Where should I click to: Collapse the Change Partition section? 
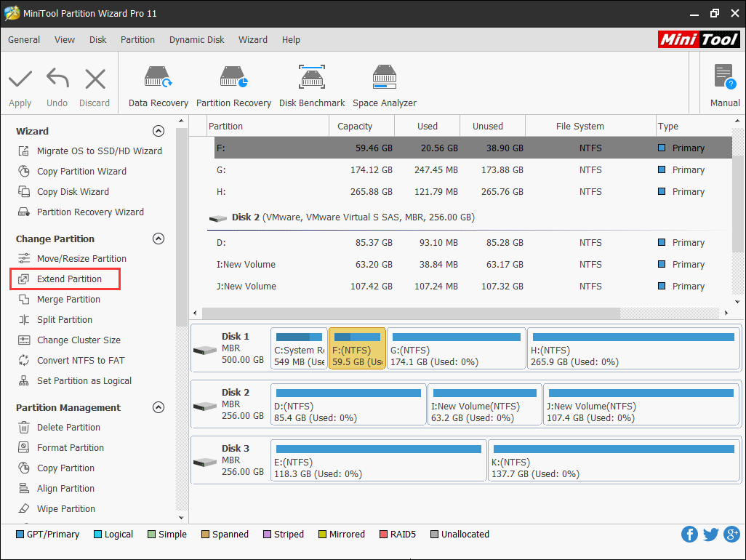(x=158, y=239)
